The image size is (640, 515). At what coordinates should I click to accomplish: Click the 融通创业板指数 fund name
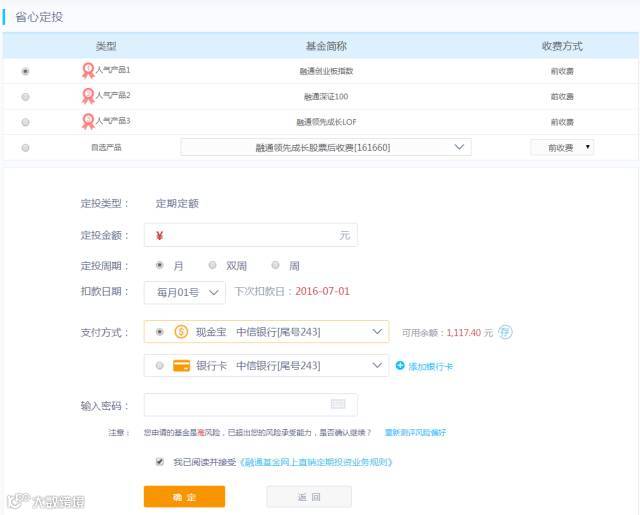[326, 71]
